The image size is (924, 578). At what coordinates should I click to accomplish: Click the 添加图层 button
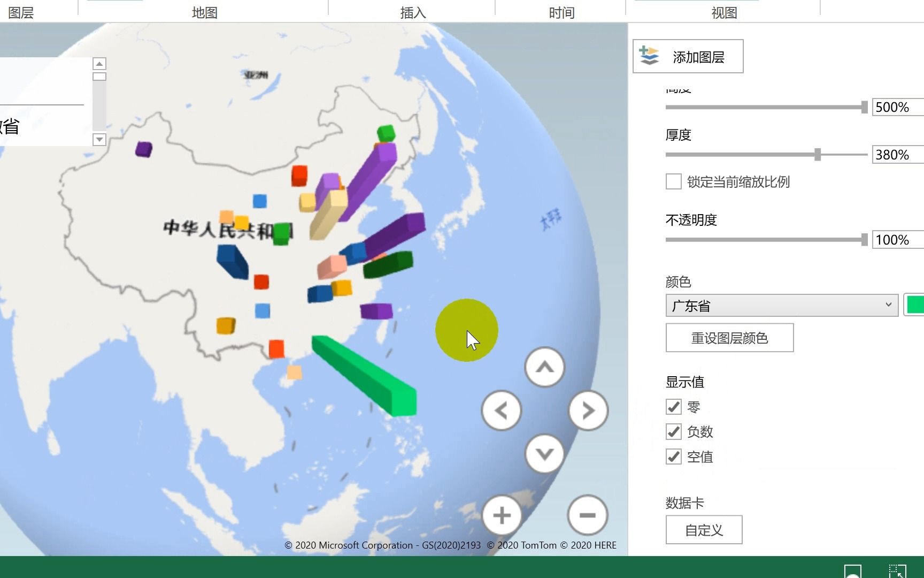pos(688,56)
